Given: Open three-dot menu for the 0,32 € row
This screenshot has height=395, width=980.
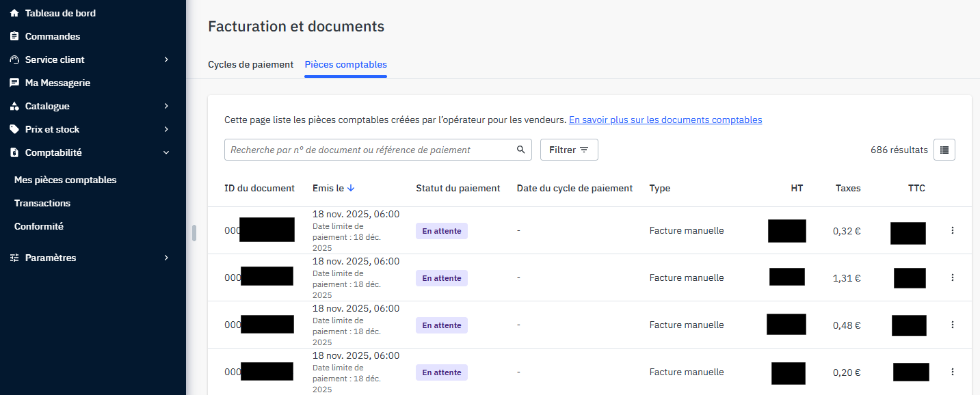Looking at the screenshot, I should point(952,230).
